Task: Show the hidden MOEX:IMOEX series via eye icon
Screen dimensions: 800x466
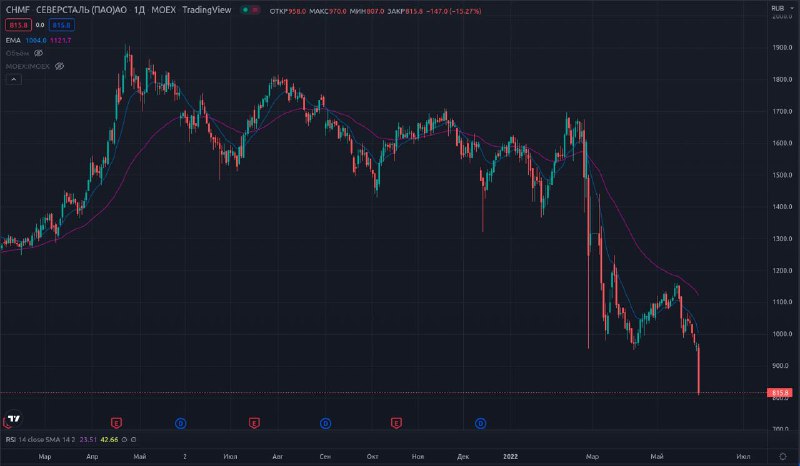Action: point(59,66)
